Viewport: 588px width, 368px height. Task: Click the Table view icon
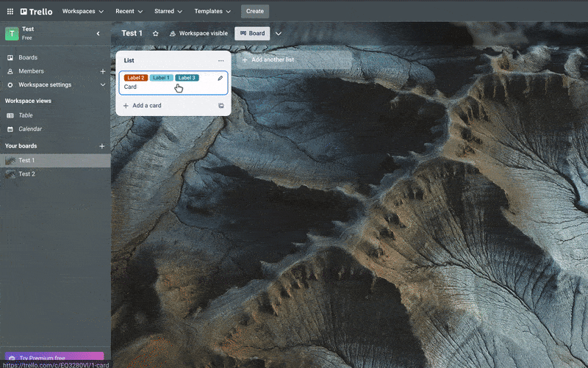tap(10, 115)
